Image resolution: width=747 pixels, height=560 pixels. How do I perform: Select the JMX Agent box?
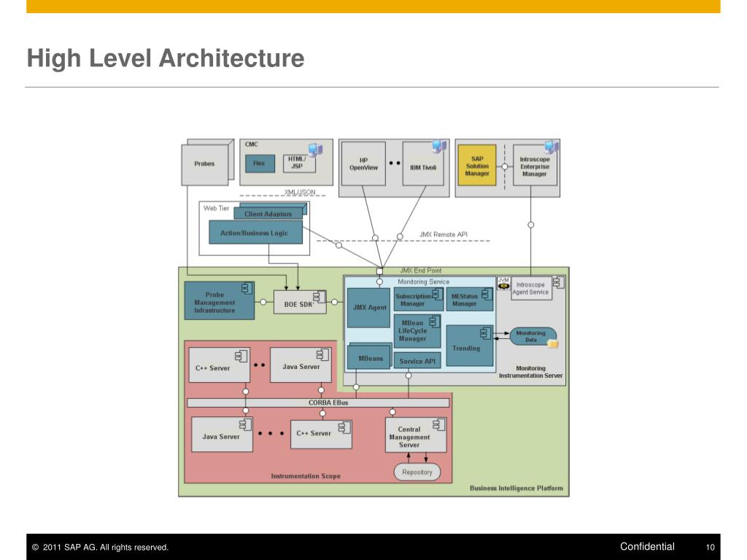[368, 308]
